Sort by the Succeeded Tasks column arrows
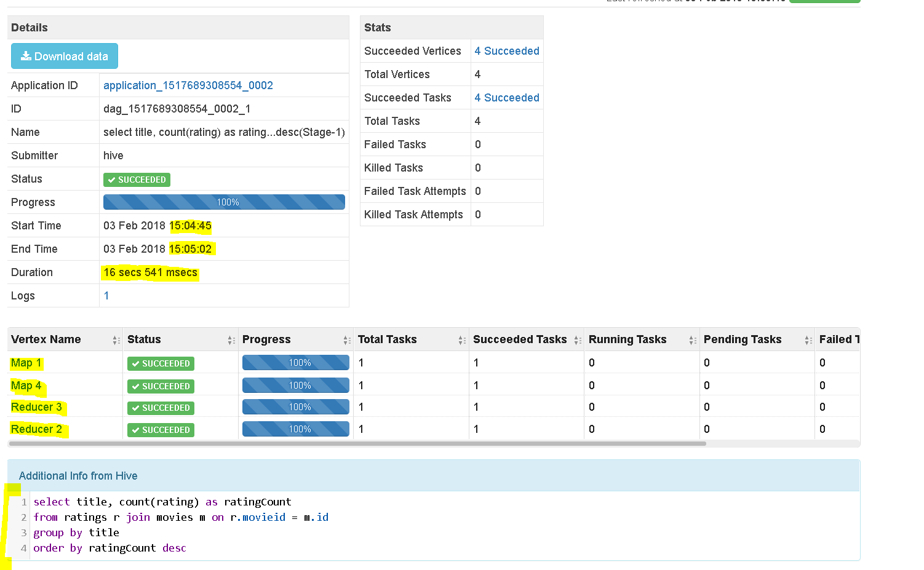This screenshot has height=570, width=924. (578, 340)
